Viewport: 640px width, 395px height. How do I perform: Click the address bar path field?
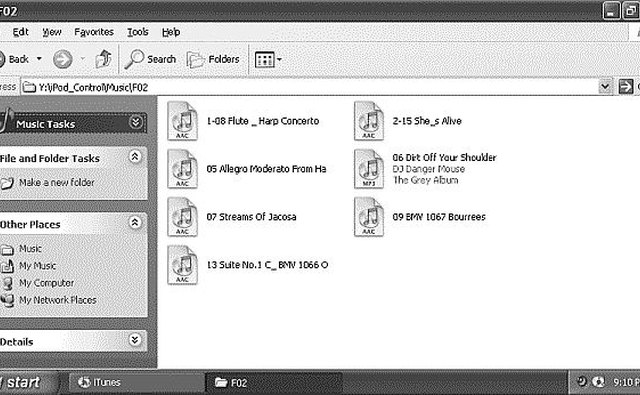point(310,87)
